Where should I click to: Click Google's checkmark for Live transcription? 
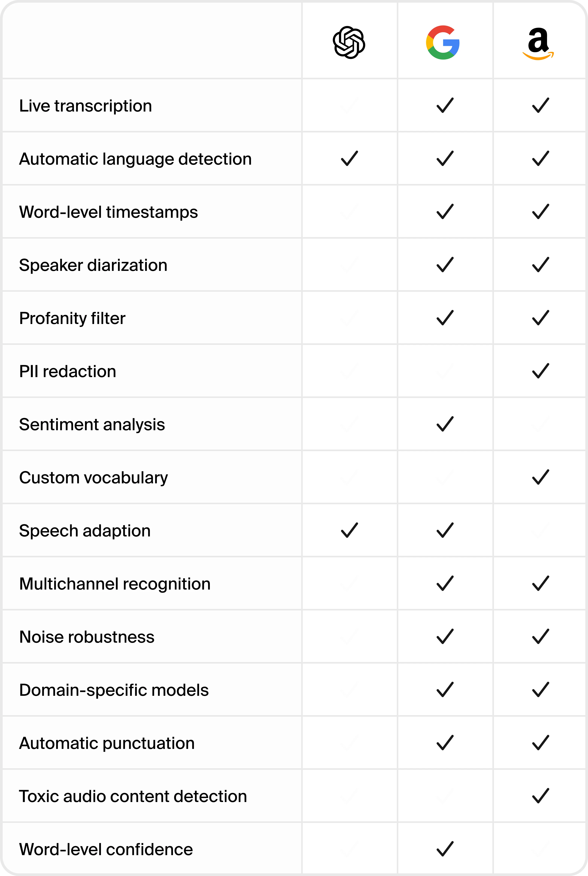point(445,105)
